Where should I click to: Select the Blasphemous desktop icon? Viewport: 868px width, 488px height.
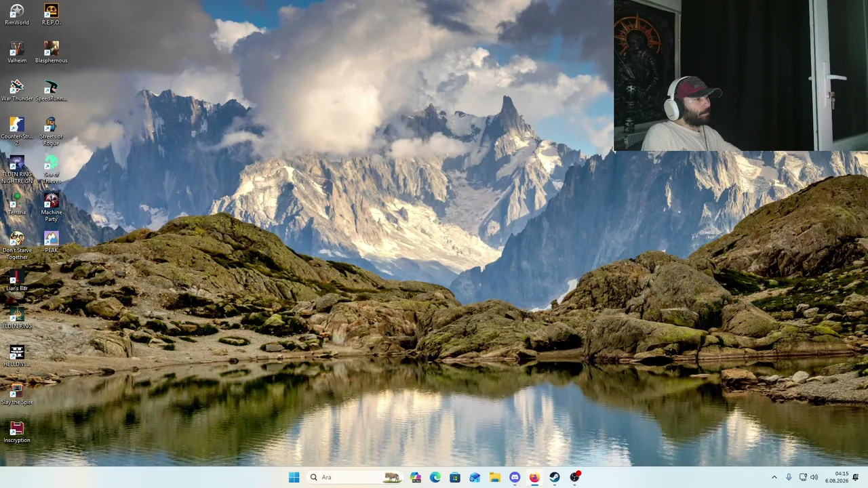tap(52, 52)
